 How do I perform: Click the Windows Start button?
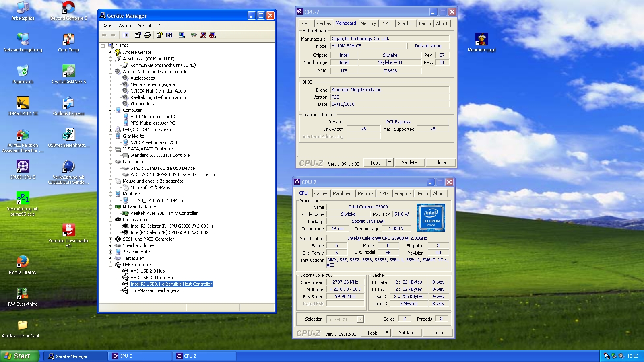coord(20,356)
